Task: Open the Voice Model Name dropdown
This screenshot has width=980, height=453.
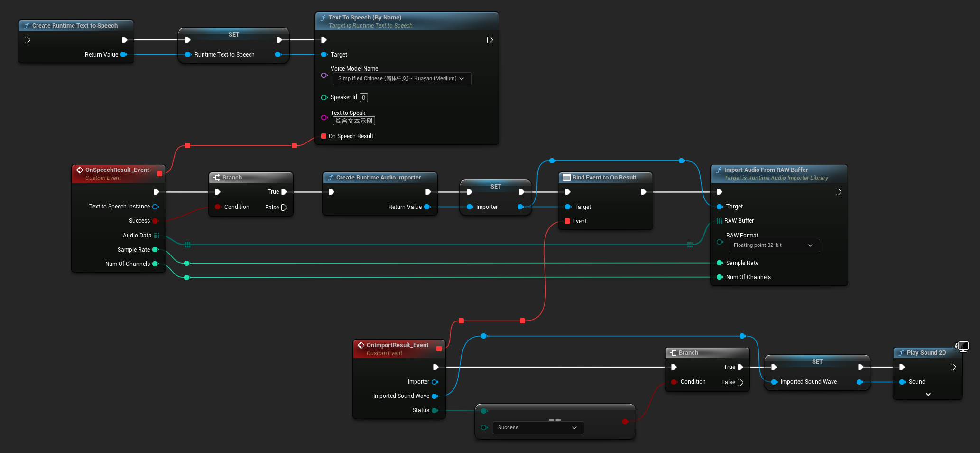Action: point(401,79)
